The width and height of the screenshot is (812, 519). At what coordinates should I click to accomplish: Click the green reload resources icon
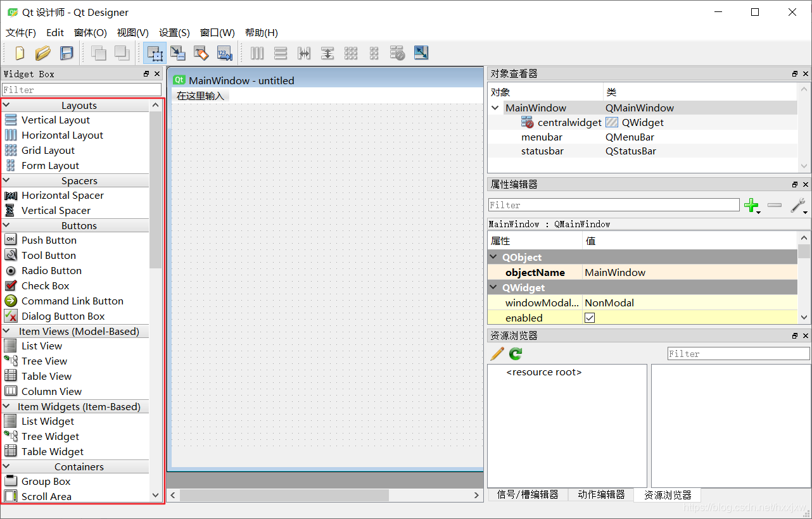pyautogui.click(x=516, y=354)
